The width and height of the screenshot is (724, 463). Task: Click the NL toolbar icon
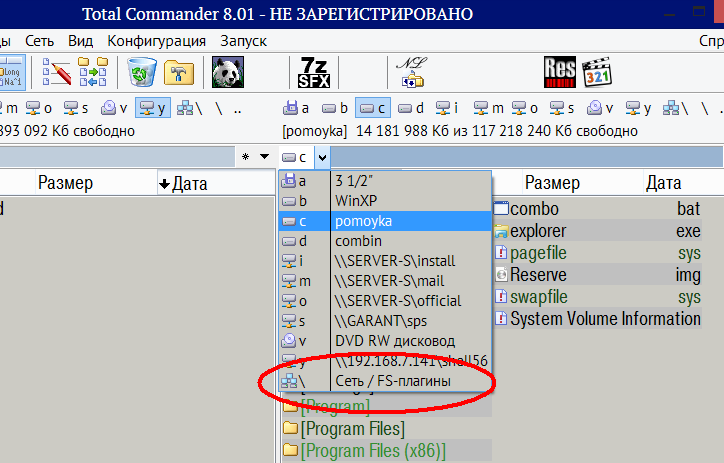(x=411, y=72)
